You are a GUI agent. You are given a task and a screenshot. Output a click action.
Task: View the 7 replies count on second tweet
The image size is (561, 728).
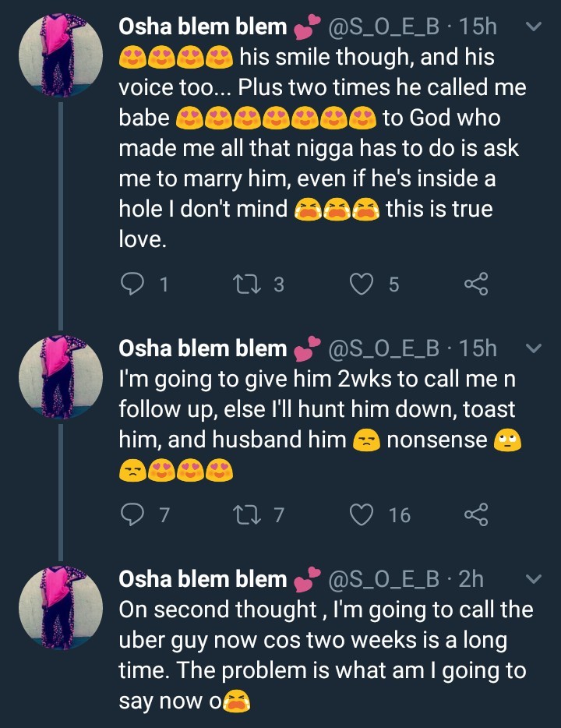coord(164,514)
